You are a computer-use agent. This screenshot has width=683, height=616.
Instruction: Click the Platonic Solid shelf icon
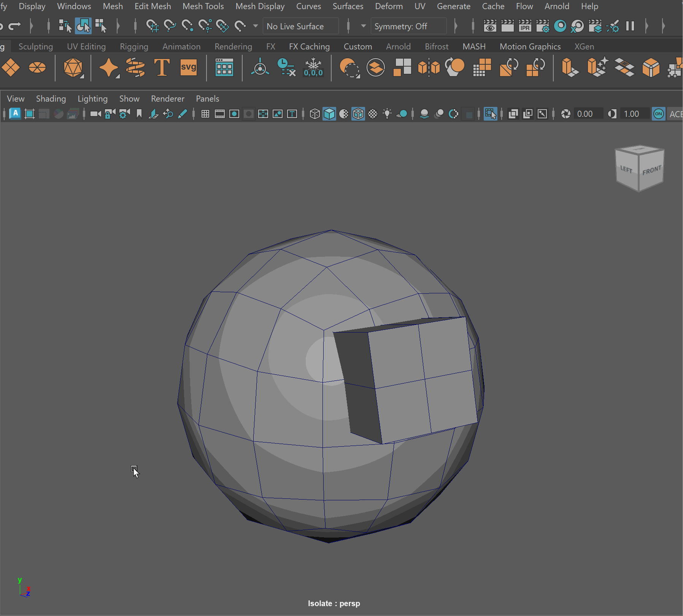(73, 68)
